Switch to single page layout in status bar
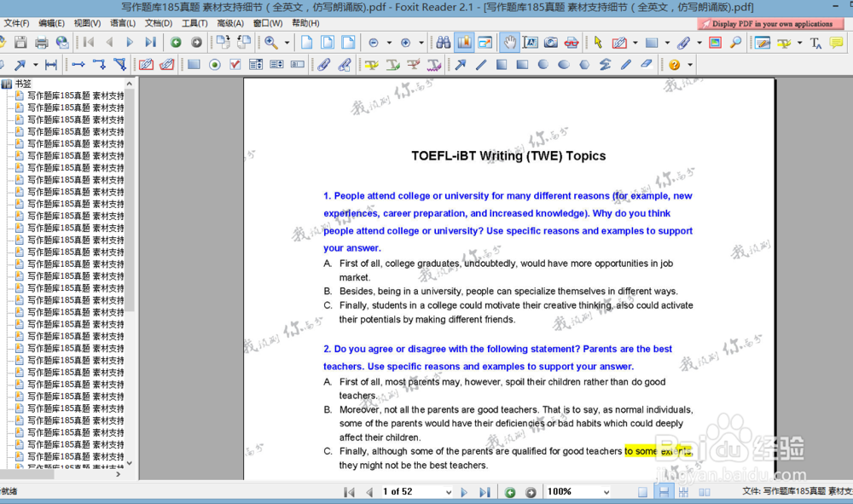 coord(642,492)
